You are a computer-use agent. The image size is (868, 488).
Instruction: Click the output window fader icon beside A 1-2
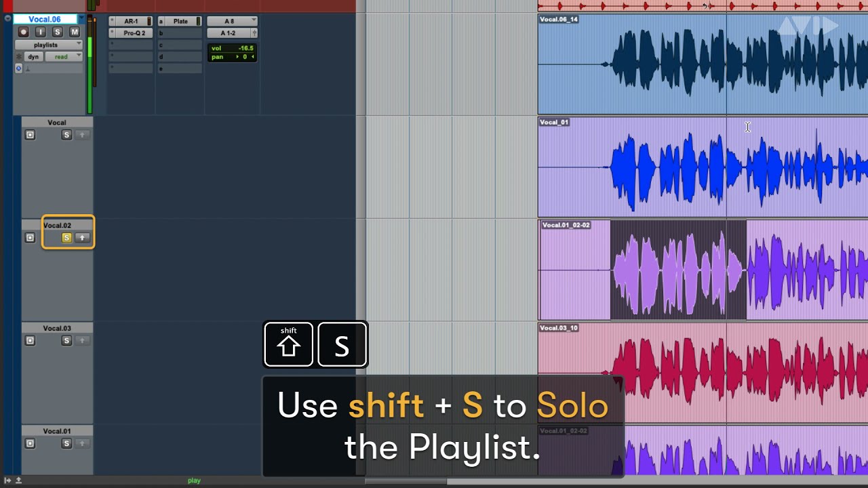254,33
